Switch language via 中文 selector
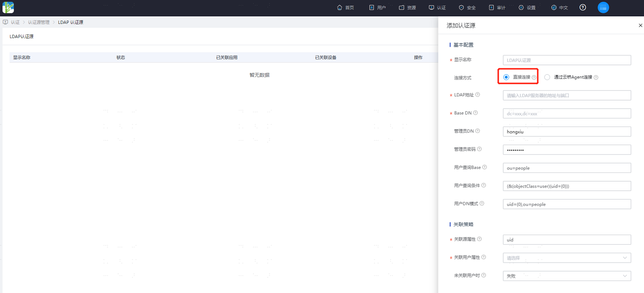644x293 pixels. 560,8
